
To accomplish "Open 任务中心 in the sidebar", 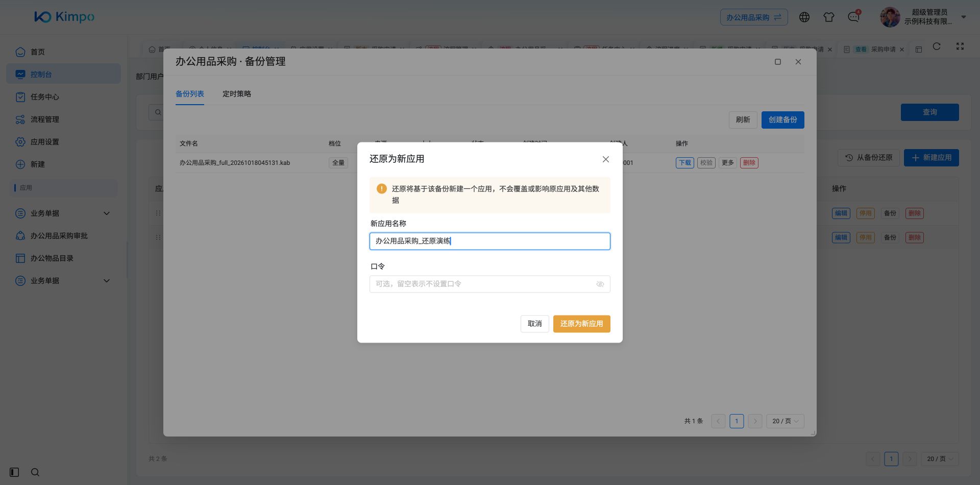I will (63, 97).
